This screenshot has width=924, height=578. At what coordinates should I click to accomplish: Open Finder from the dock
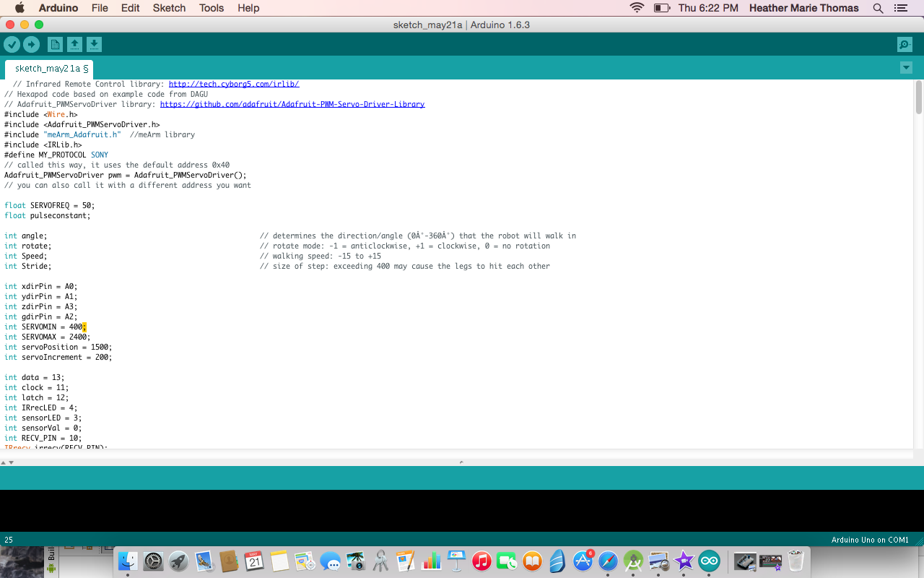click(x=128, y=561)
